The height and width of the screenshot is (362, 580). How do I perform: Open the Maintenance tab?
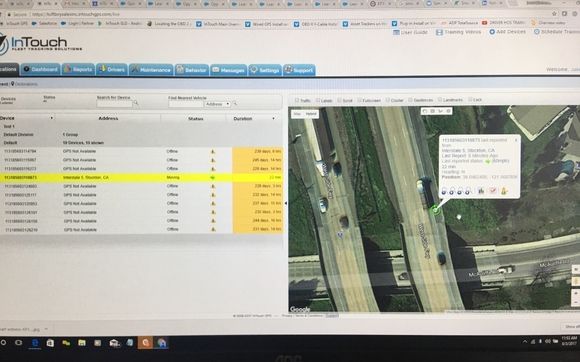click(151, 70)
